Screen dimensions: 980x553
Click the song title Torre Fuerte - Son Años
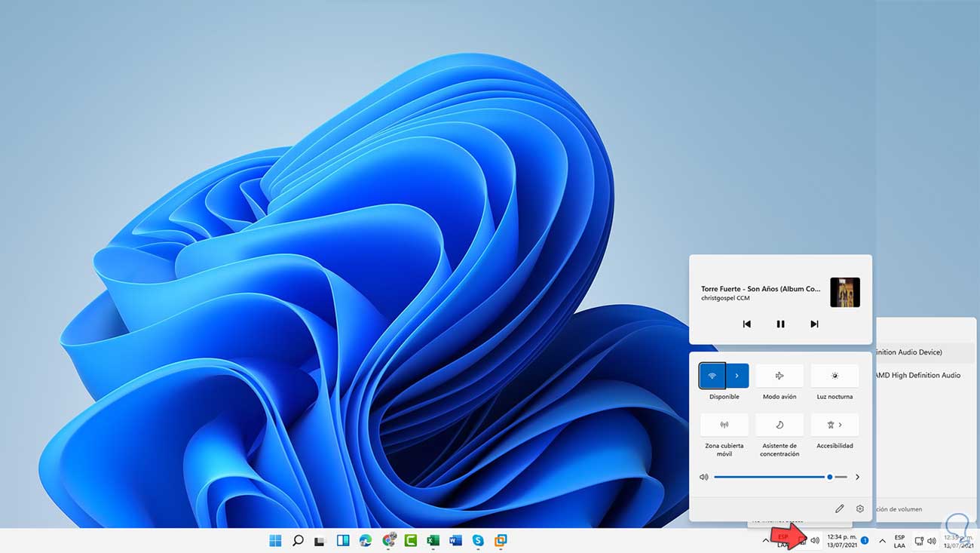(x=761, y=289)
